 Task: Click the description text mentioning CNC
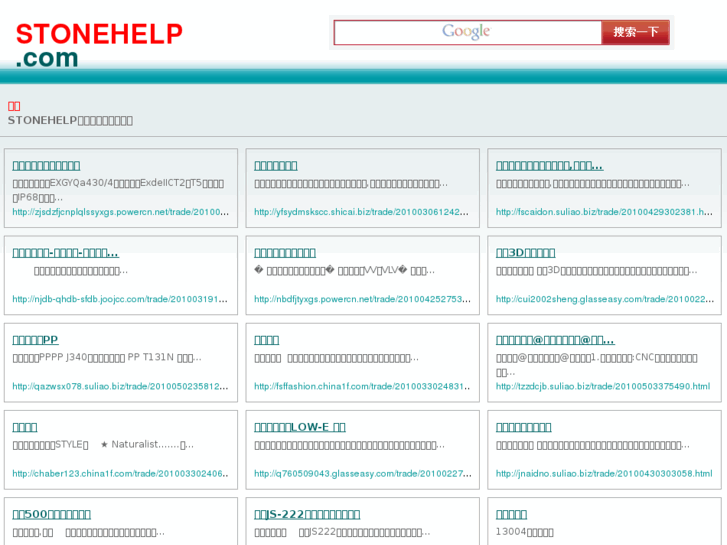coord(596,365)
